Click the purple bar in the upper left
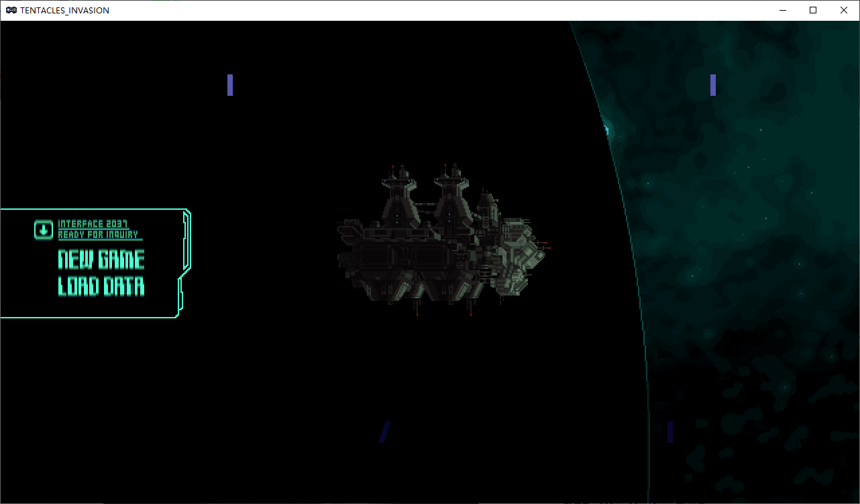This screenshot has height=504, width=860. pos(230,85)
